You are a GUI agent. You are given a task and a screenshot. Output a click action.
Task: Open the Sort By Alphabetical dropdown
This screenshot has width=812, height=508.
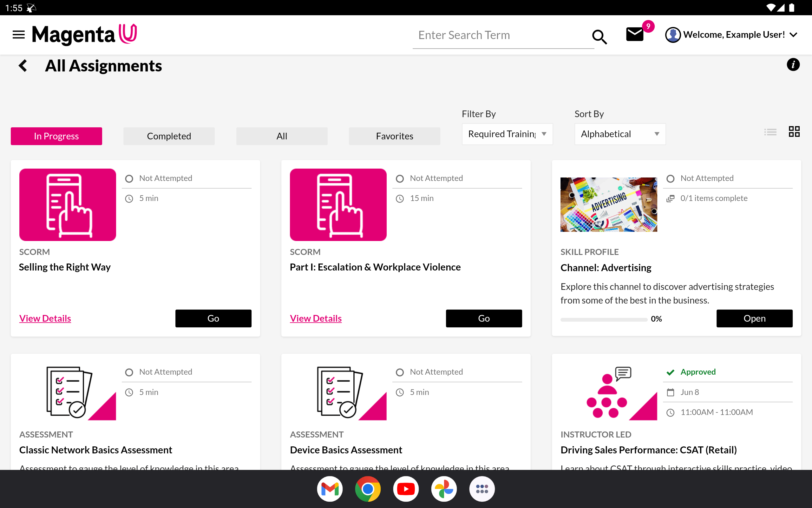coord(620,134)
